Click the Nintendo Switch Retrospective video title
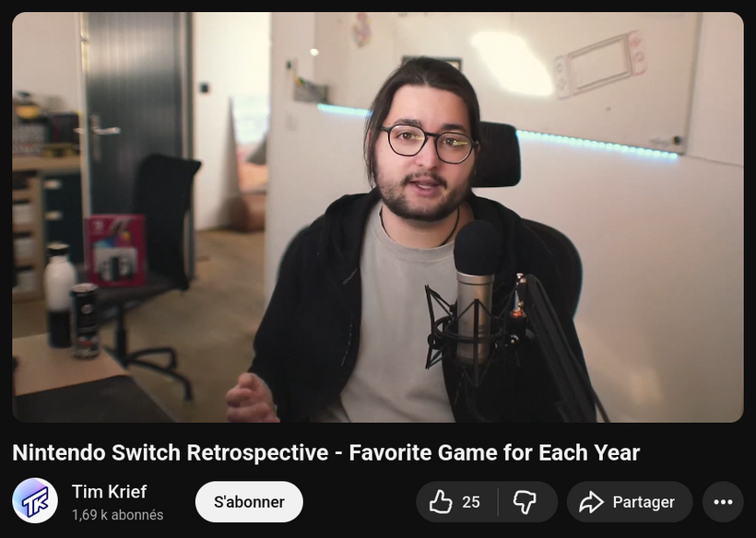Viewport: 756px width, 538px height. click(x=325, y=452)
